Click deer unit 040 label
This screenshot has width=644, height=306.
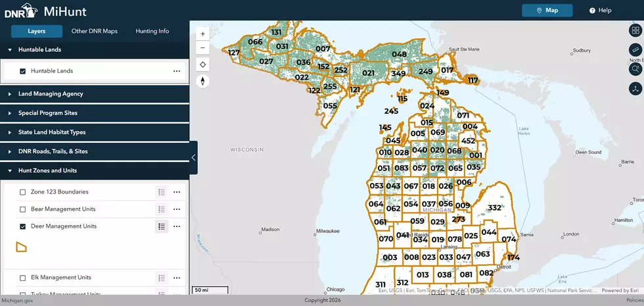(x=419, y=150)
